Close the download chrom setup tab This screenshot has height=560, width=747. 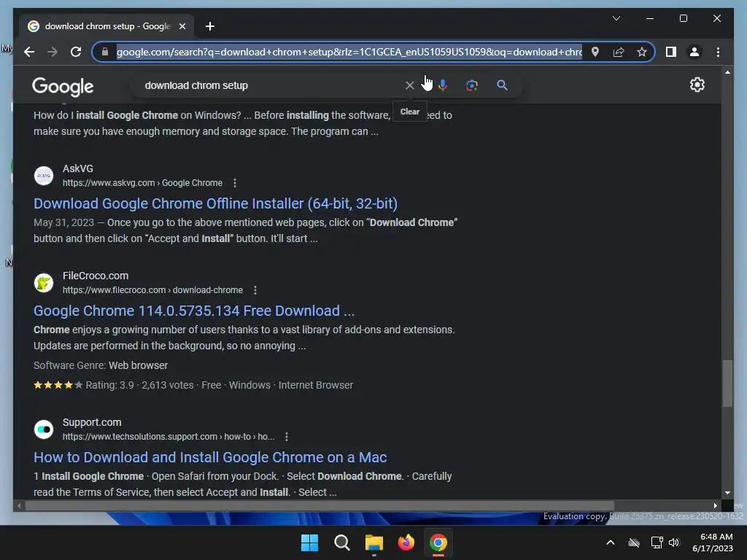tap(182, 26)
